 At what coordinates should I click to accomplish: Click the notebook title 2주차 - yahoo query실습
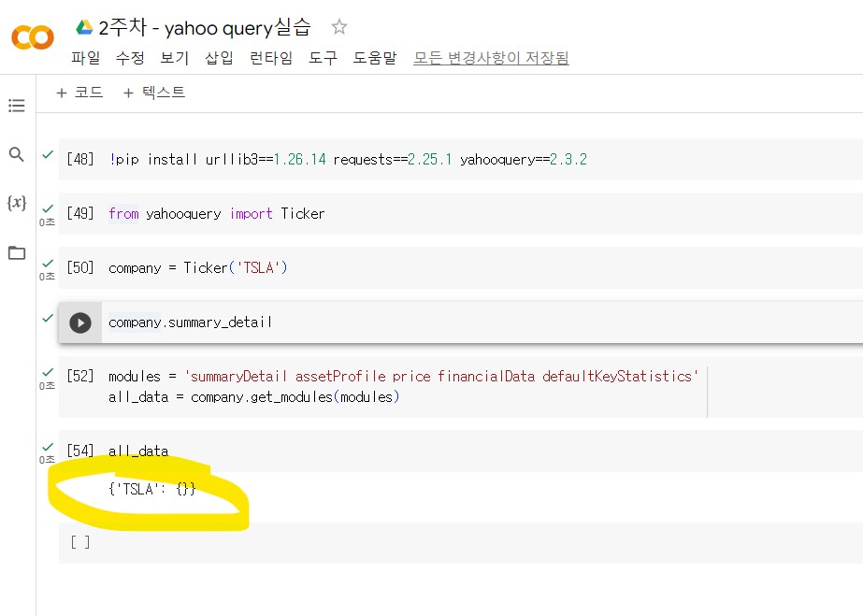pyautogui.click(x=205, y=27)
